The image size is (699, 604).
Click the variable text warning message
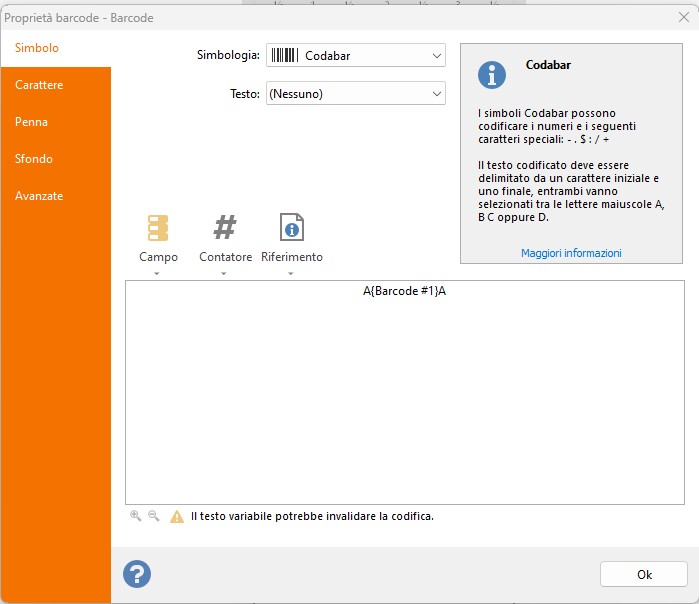[312, 516]
